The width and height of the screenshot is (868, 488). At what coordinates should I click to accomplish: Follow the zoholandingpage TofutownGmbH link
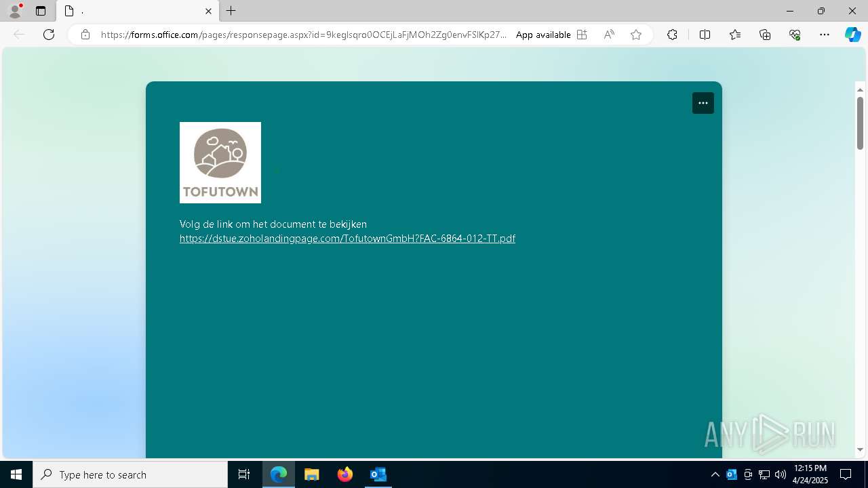pos(347,239)
